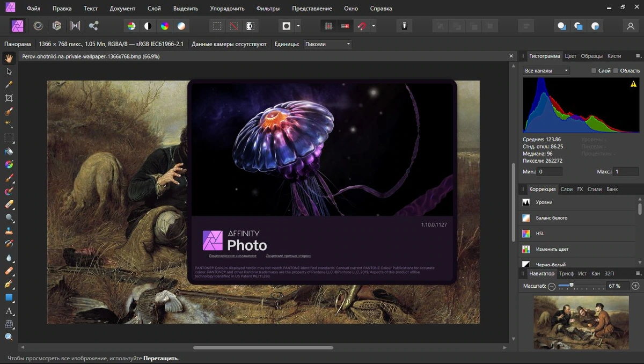Select the Mesh Warp tool
Viewport: 644px width, 364px height.
[9, 324]
